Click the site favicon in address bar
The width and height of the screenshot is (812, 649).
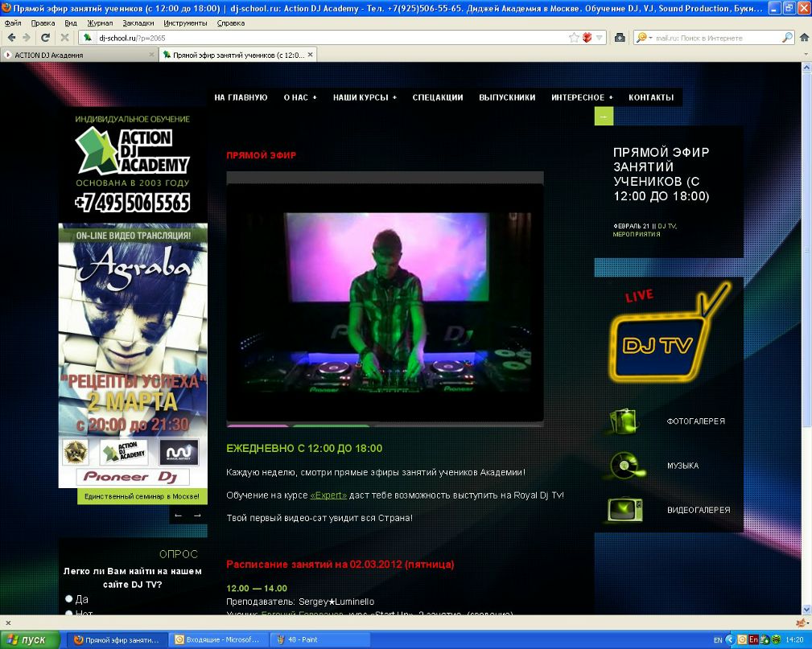click(88, 37)
